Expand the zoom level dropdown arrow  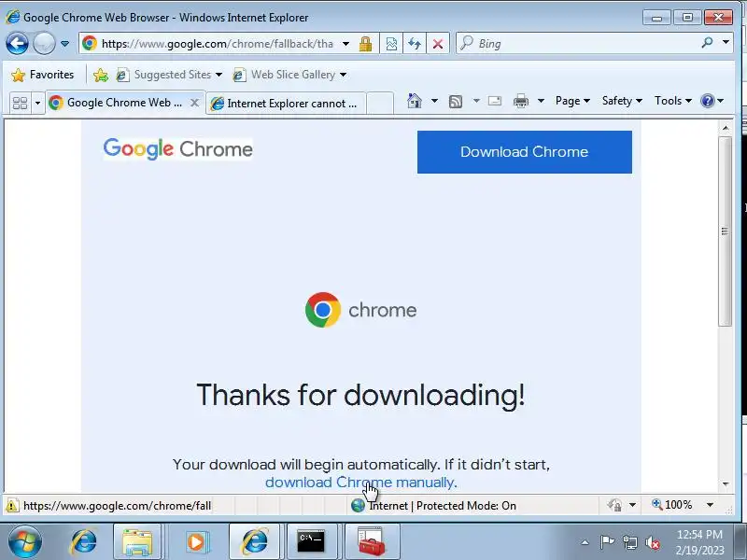[710, 505]
